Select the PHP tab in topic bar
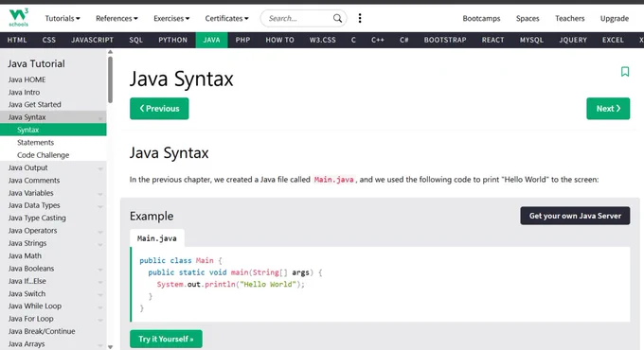 click(x=242, y=40)
